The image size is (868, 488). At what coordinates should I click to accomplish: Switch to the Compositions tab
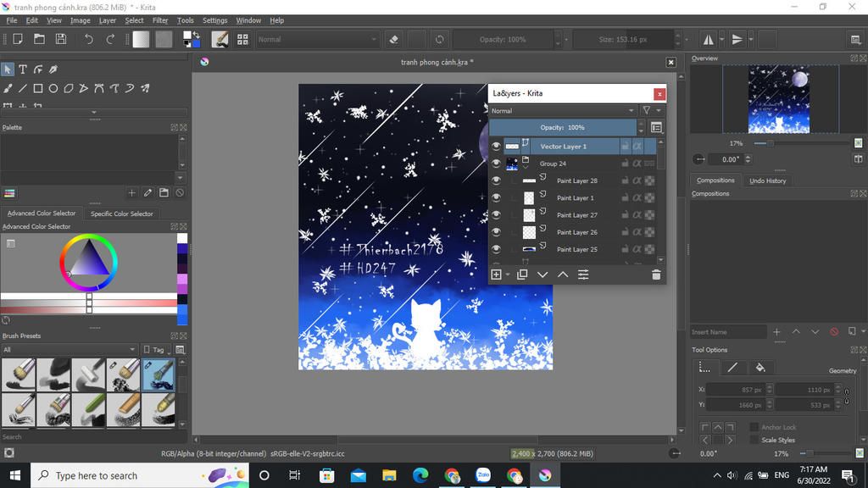pyautogui.click(x=715, y=180)
